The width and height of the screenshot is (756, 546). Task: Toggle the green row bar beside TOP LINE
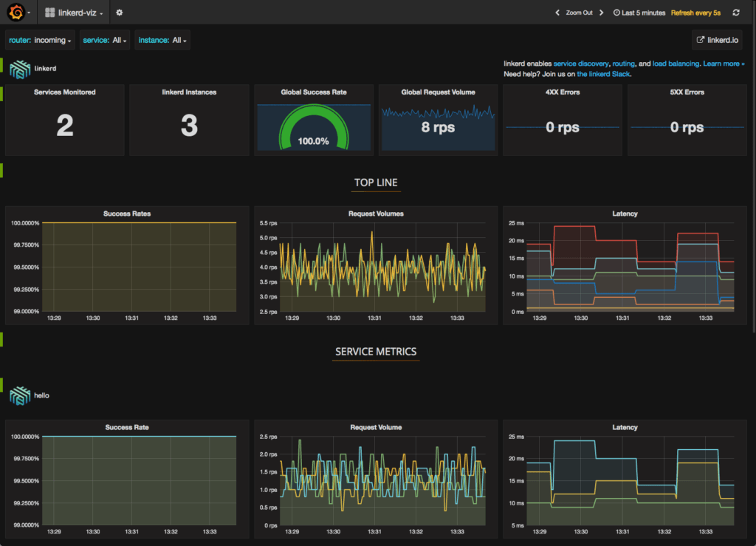pyautogui.click(x=2, y=169)
